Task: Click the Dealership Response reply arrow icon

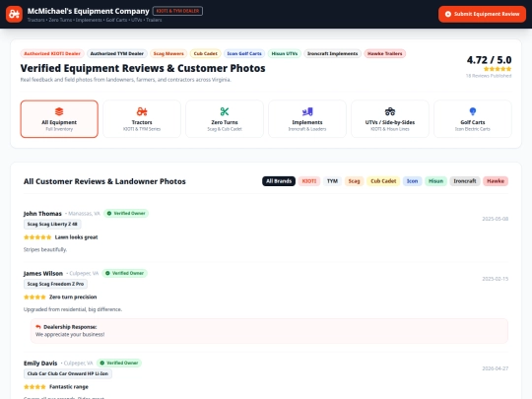Action: tap(38, 327)
